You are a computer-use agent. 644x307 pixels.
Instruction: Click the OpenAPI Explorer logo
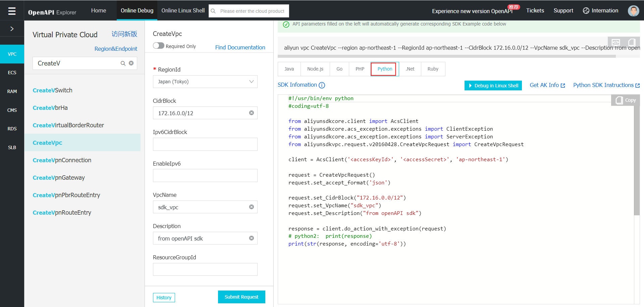(x=52, y=12)
